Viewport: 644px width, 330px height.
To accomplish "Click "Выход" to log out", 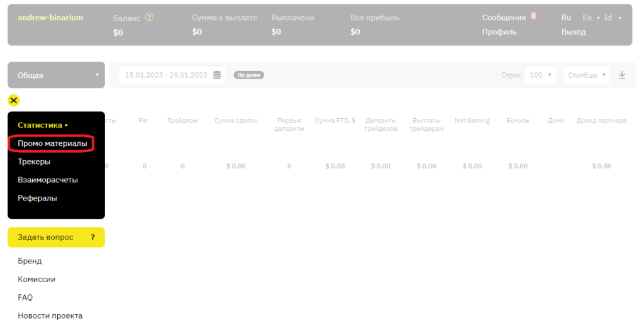I will [x=573, y=31].
